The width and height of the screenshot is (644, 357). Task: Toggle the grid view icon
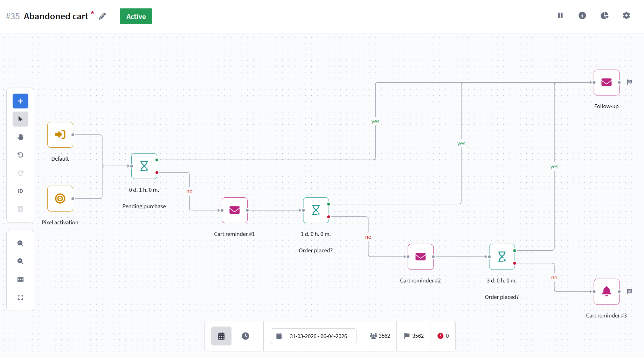(20, 279)
